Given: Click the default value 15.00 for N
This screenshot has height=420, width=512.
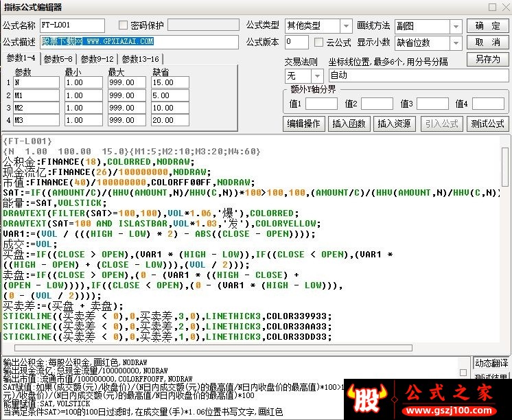Looking at the screenshot, I should [x=170, y=82].
